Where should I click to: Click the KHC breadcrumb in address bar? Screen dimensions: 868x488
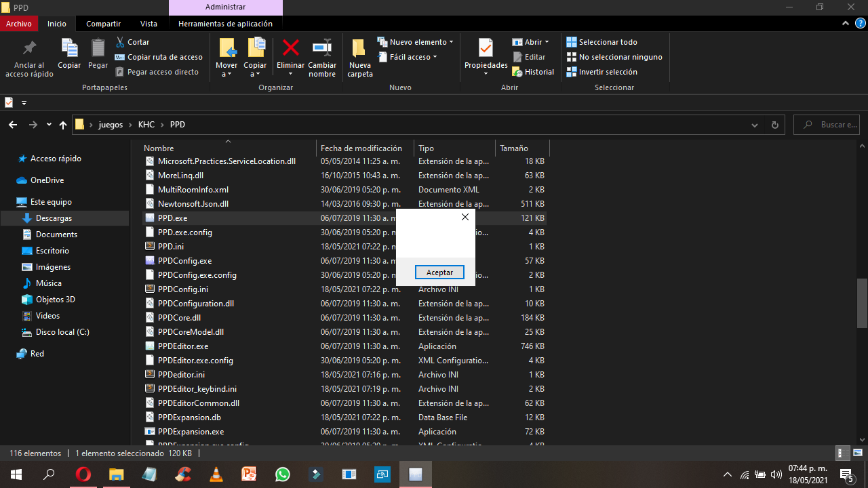click(146, 125)
